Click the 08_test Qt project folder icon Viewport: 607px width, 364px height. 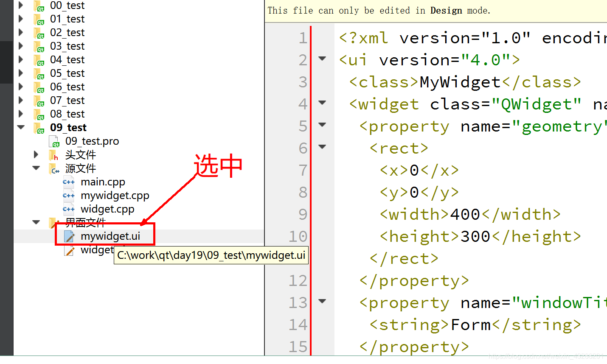39,115
